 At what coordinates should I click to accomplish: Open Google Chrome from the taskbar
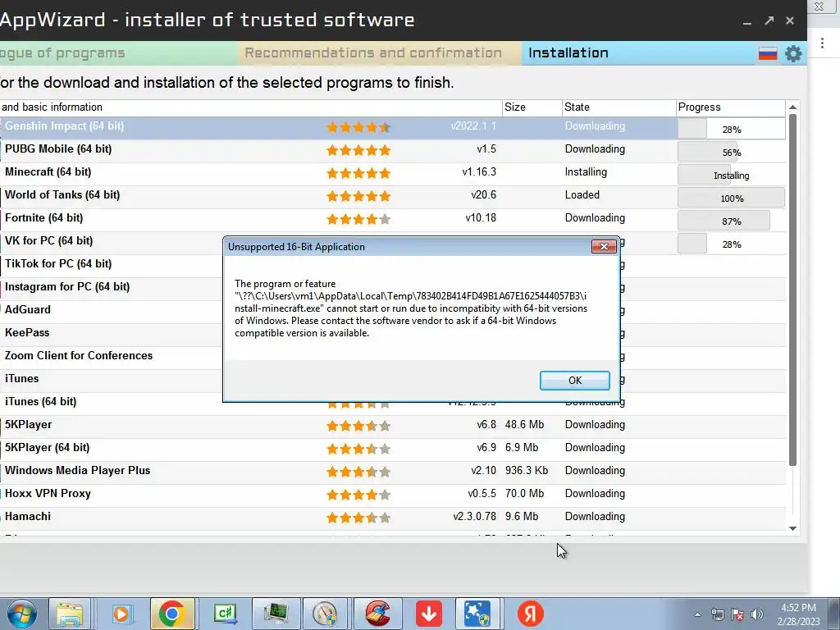[x=172, y=614]
